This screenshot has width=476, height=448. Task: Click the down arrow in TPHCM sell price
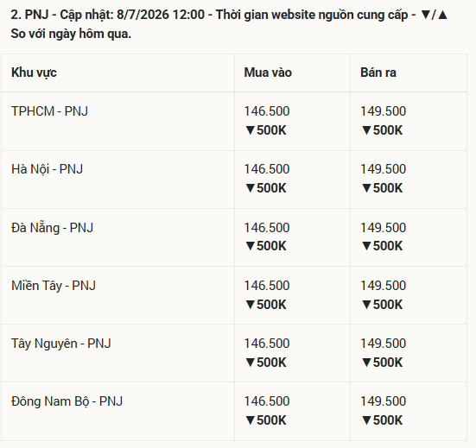[x=366, y=130]
